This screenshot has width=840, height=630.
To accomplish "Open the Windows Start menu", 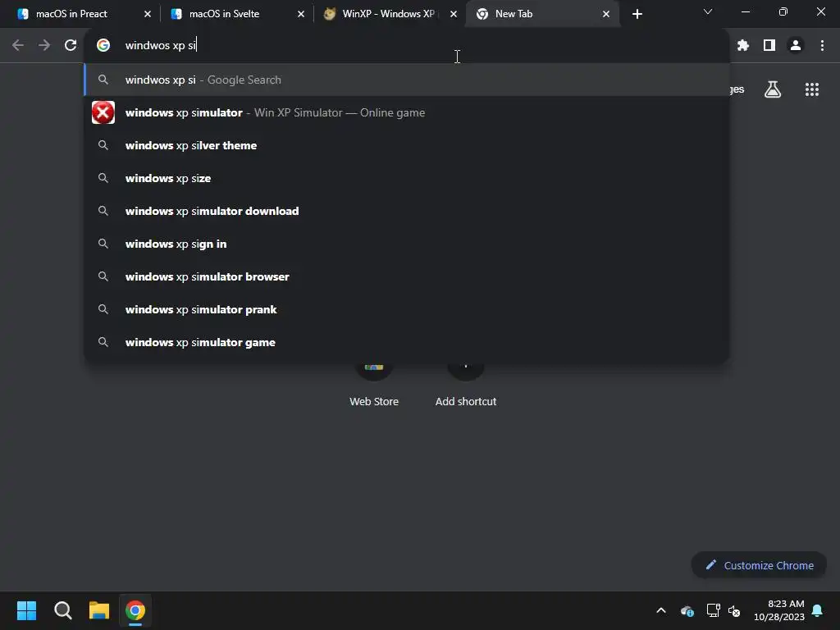I will [26, 610].
